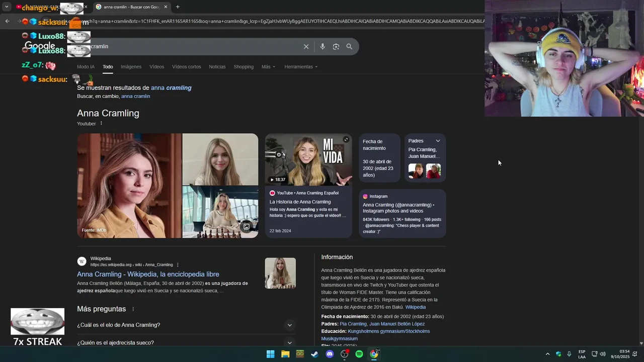Screen dimensions: 644x362
Task: Open the three-dot menu beside Youtuber
Action: (x=101, y=123)
